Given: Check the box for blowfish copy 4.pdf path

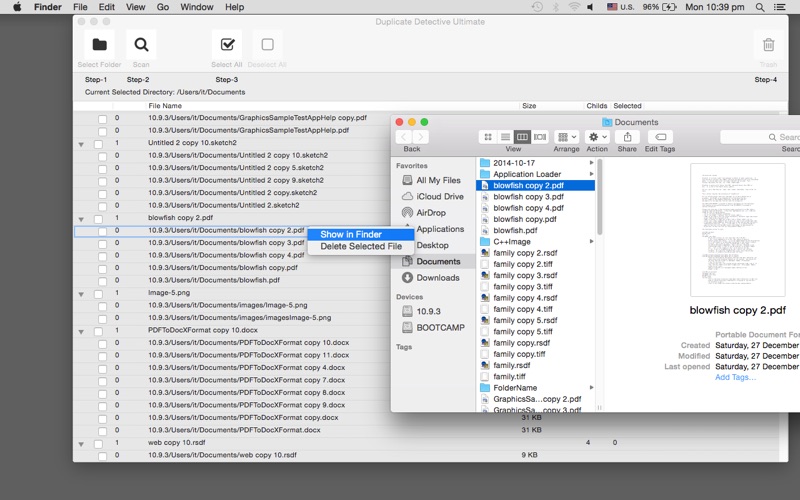Looking at the screenshot, I should [x=103, y=256].
